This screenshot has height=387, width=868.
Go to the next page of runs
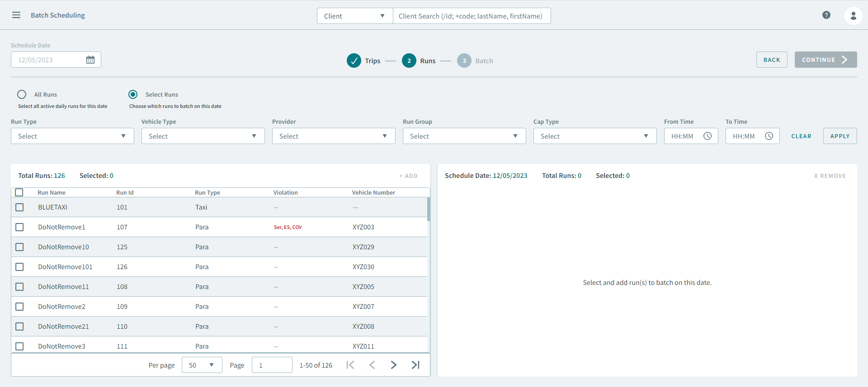393,365
